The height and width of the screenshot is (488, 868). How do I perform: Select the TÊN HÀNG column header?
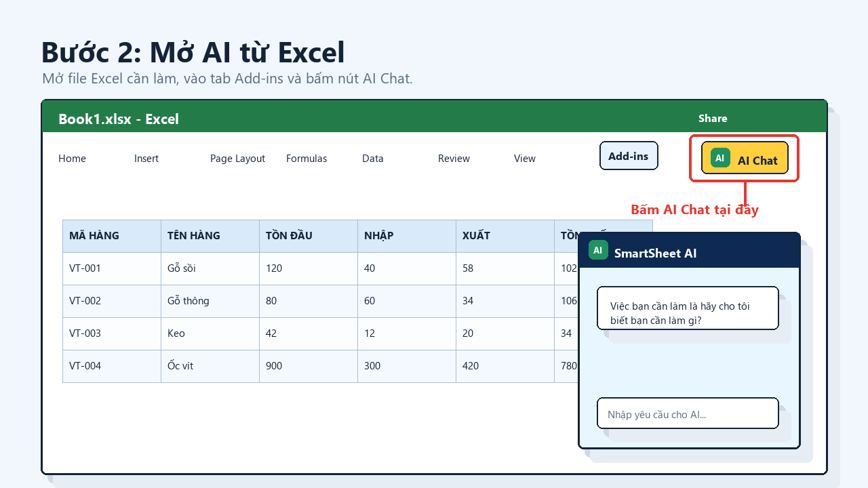pos(210,236)
